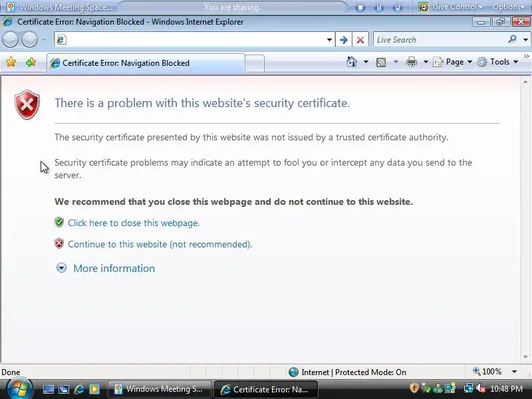The height and width of the screenshot is (399, 532).
Task: Click the Windows Meeting Space title icon
Action: (11, 7)
